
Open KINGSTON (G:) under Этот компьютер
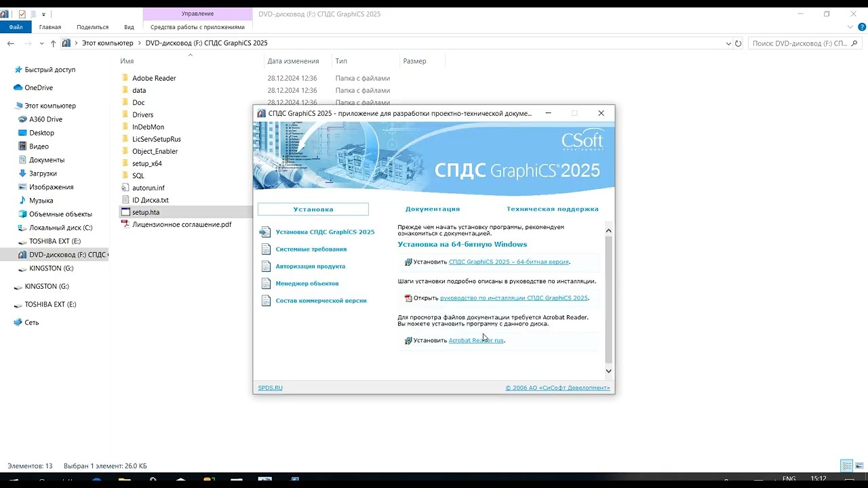coord(51,268)
